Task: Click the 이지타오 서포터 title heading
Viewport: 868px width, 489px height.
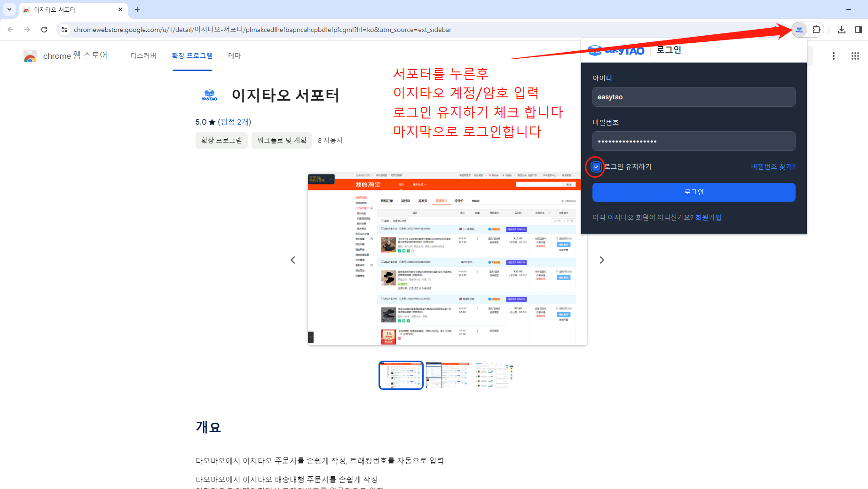Action: 285,95
